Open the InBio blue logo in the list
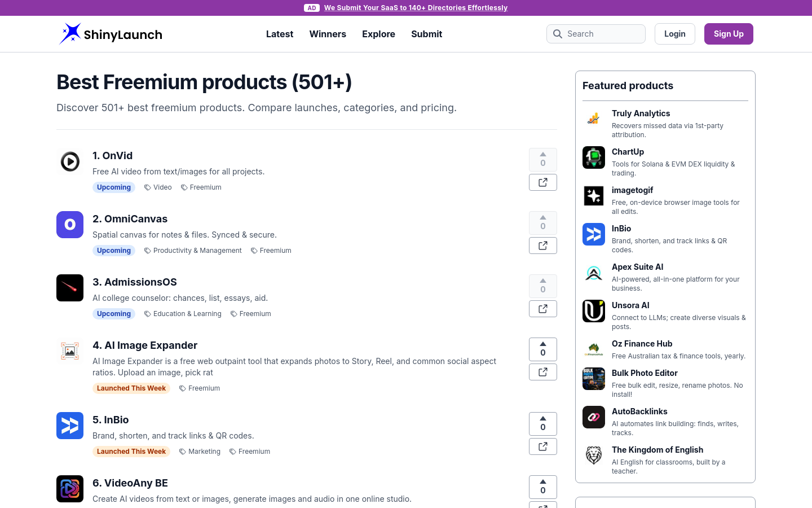This screenshot has width=812, height=508. (x=70, y=426)
